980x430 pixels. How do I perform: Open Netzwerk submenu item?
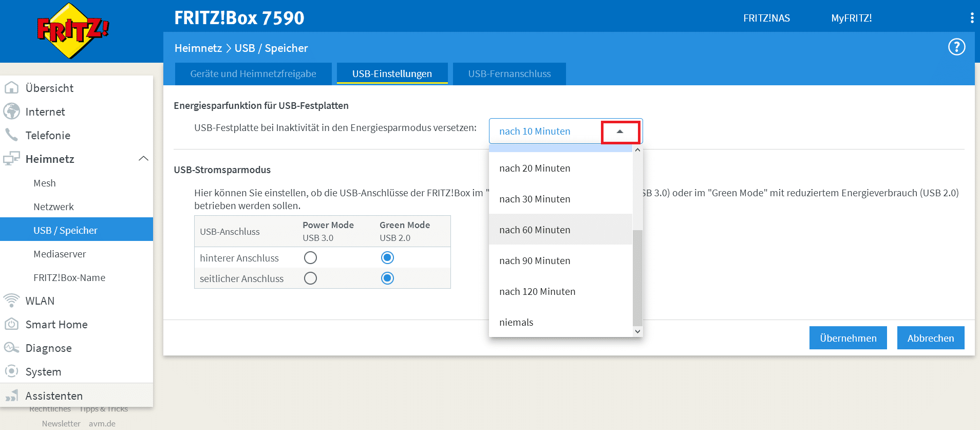pos(77,207)
